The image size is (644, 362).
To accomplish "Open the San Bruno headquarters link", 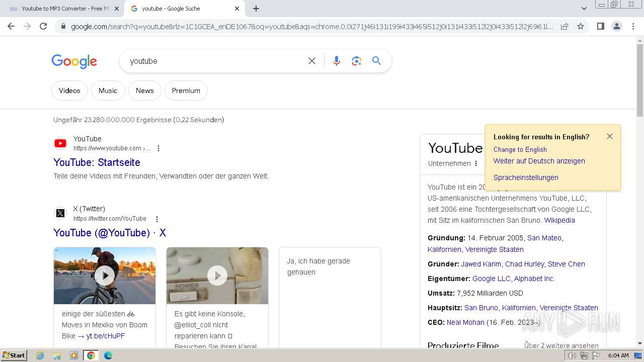I will click(x=481, y=308).
